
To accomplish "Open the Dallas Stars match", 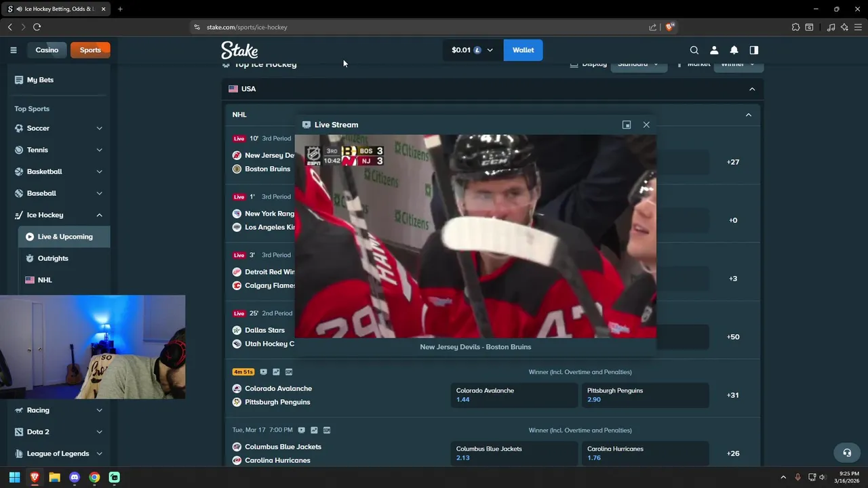I will pos(264,330).
